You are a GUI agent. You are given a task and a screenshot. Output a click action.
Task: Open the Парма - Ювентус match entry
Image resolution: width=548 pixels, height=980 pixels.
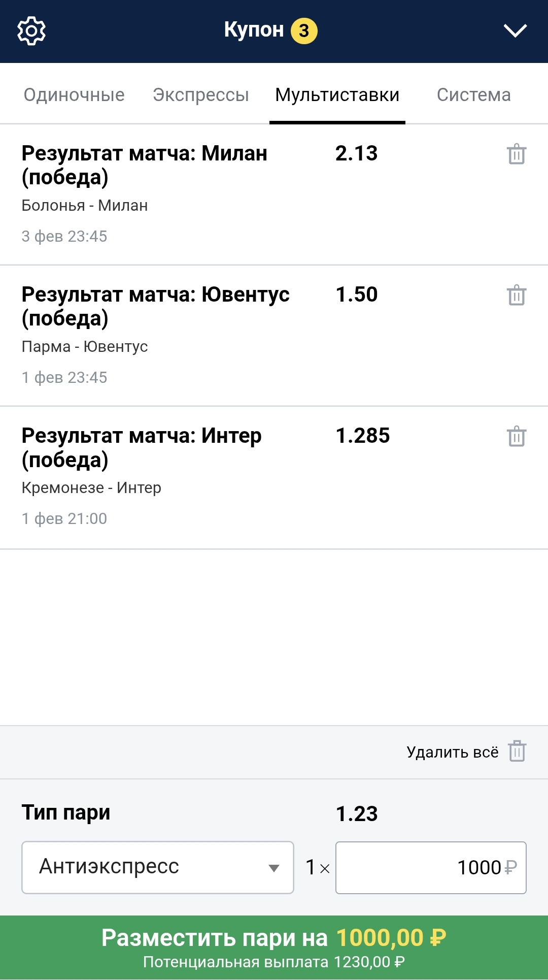[85, 346]
